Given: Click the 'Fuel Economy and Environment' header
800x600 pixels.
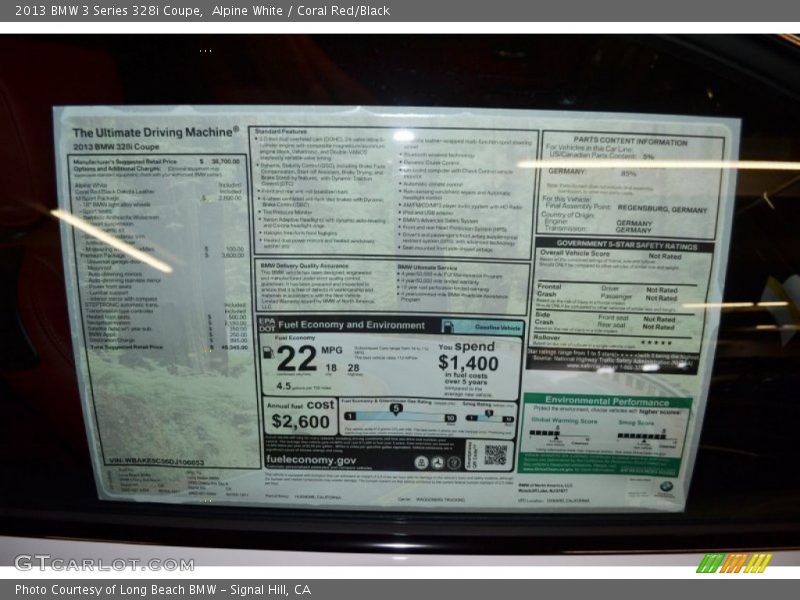Looking at the screenshot, I should click(x=351, y=325).
